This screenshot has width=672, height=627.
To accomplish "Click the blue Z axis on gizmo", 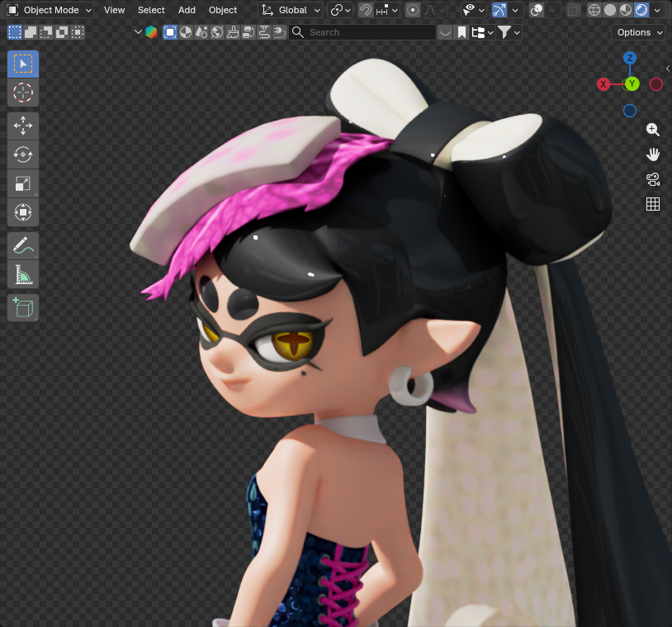I will 630,58.
